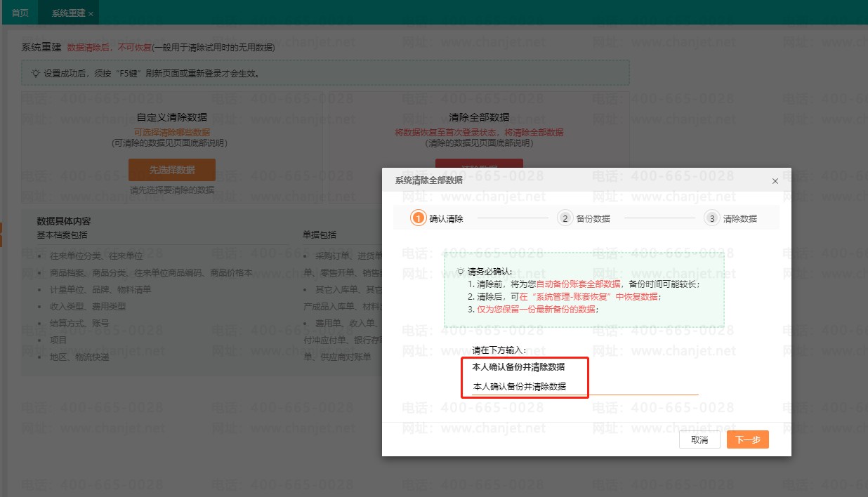Click the 系统清除全部数据 dialog title
Viewport: 868px width, 497px height.
pos(428,180)
